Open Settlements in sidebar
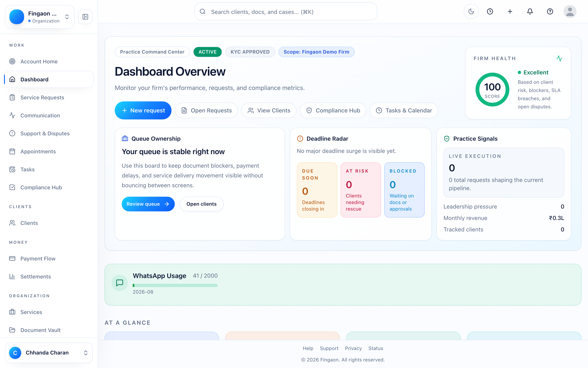588x368 pixels. click(x=49, y=276)
